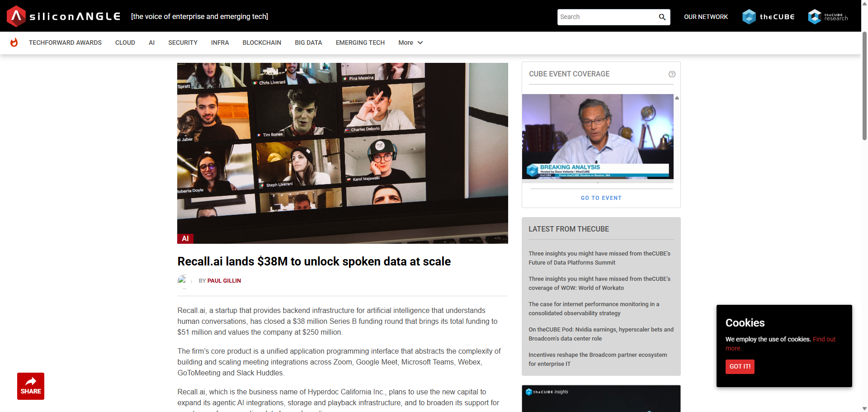Click the search magnifier icon
The height and width of the screenshot is (412, 868).
[662, 17]
